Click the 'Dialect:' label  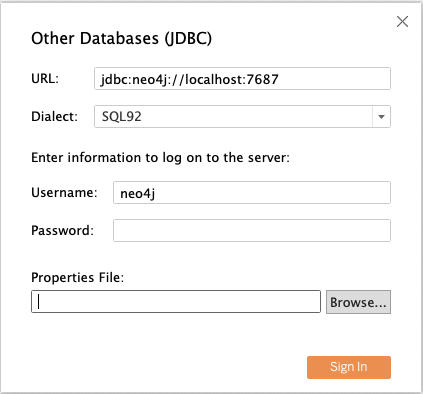coord(54,117)
